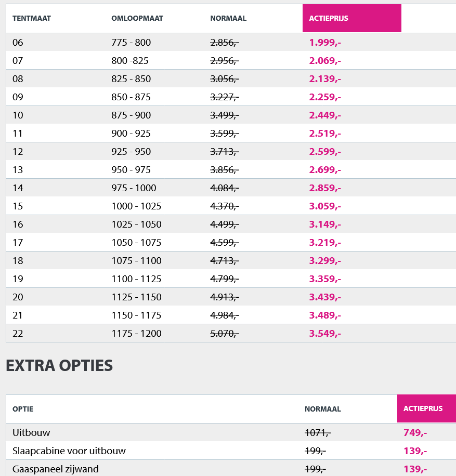The width and height of the screenshot is (456, 476).
Task: Click the OPTIE column header
Action: coord(23,409)
